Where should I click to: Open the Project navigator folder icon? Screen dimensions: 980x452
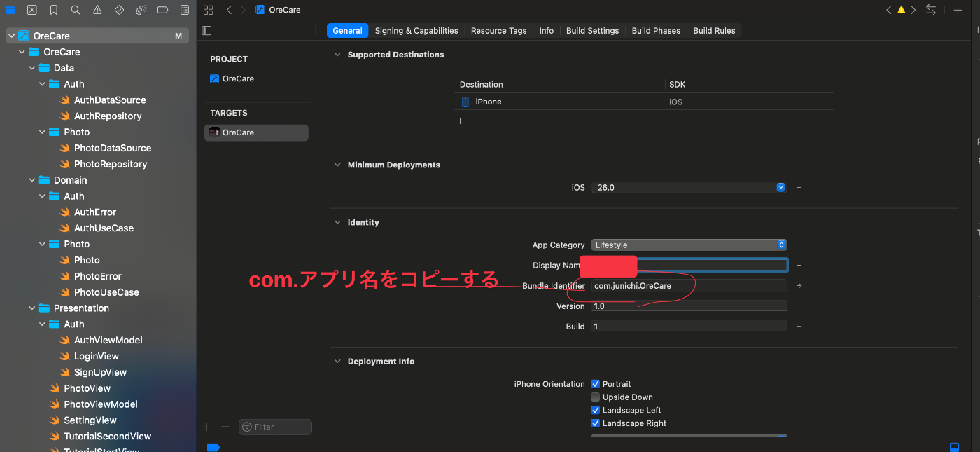(10, 10)
